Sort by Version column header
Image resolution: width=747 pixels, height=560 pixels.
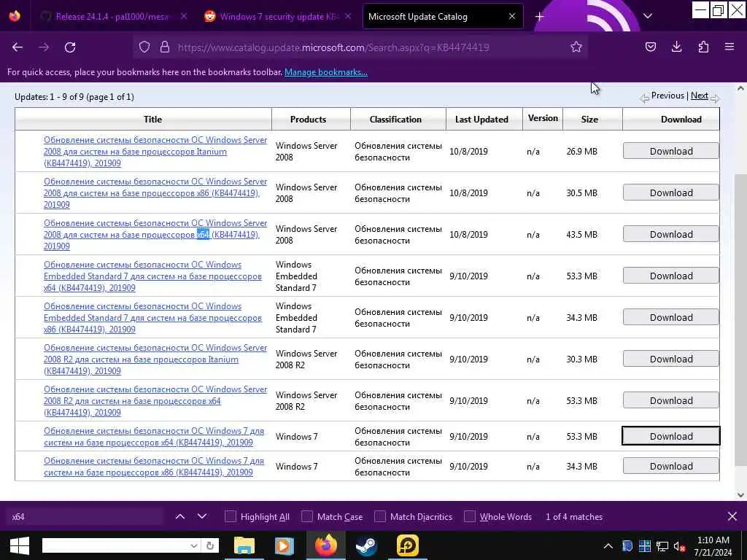543,118
